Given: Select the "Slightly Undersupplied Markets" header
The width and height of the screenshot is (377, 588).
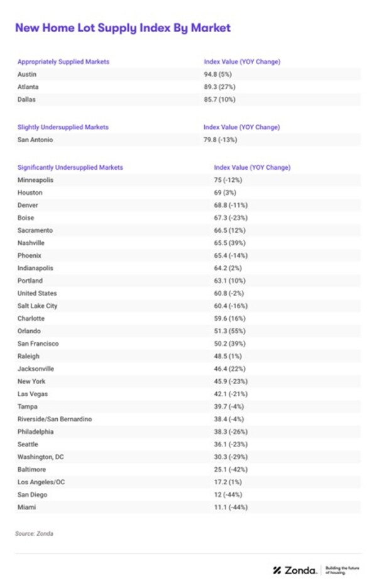Looking at the screenshot, I should click(63, 127).
